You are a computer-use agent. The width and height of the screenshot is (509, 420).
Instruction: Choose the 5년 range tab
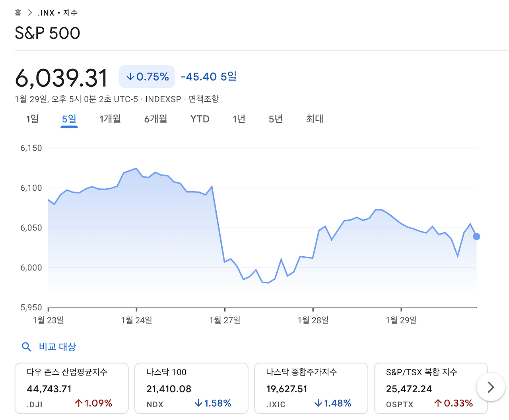tap(276, 119)
